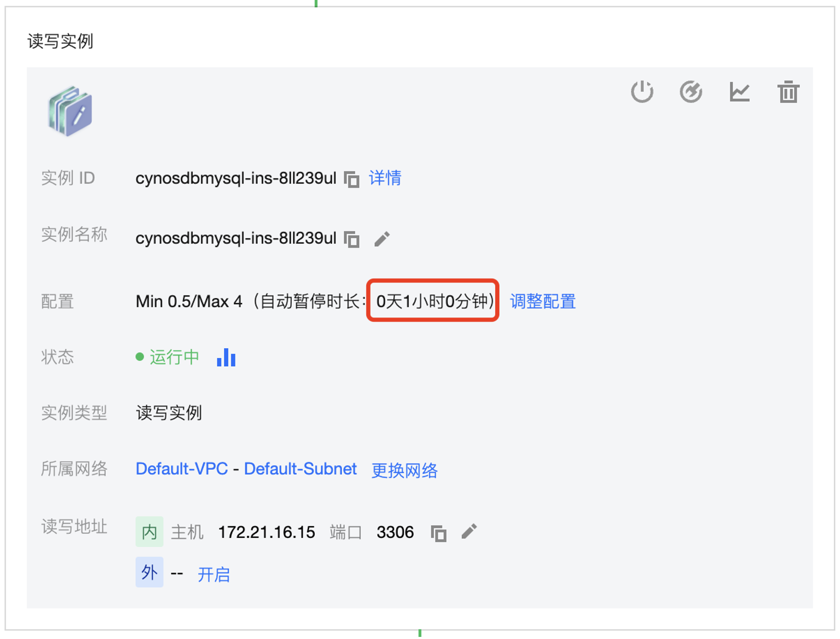Select the instance name value text

coord(236,238)
